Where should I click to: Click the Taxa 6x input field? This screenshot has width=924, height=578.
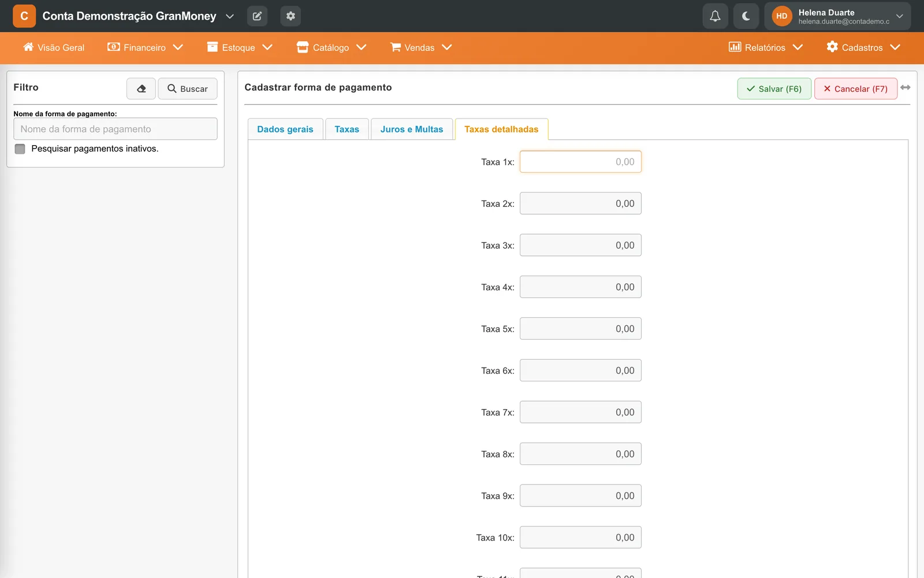580,370
